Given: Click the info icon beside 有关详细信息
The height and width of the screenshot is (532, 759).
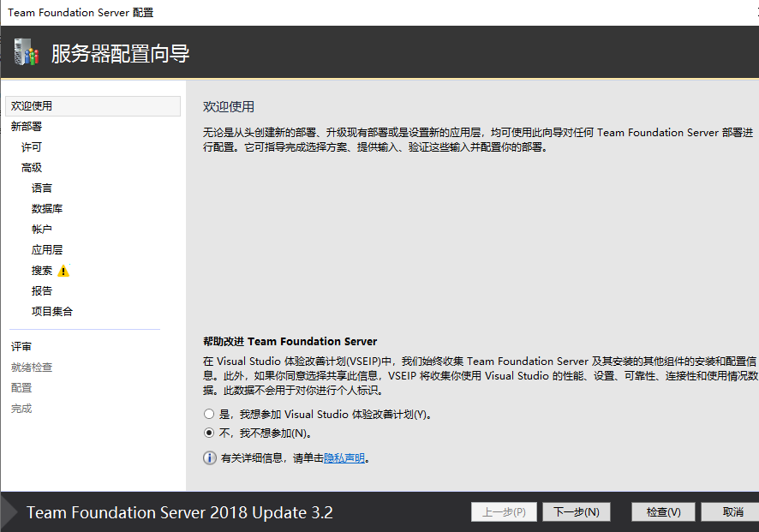Looking at the screenshot, I should pyautogui.click(x=210, y=458).
